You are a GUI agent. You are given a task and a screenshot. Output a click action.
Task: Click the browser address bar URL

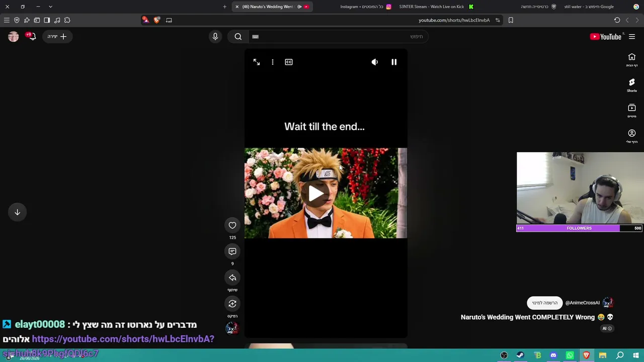[454, 20]
